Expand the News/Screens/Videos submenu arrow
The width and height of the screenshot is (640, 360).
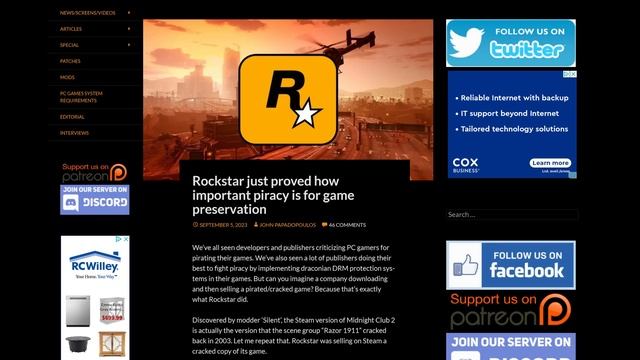coord(129,13)
